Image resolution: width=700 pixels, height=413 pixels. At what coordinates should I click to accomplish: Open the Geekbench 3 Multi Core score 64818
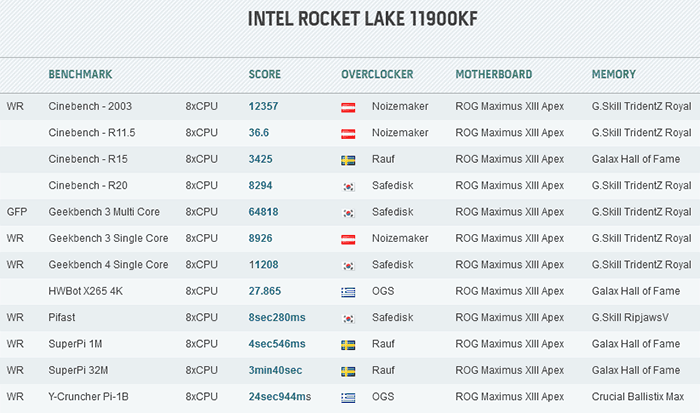tap(263, 212)
